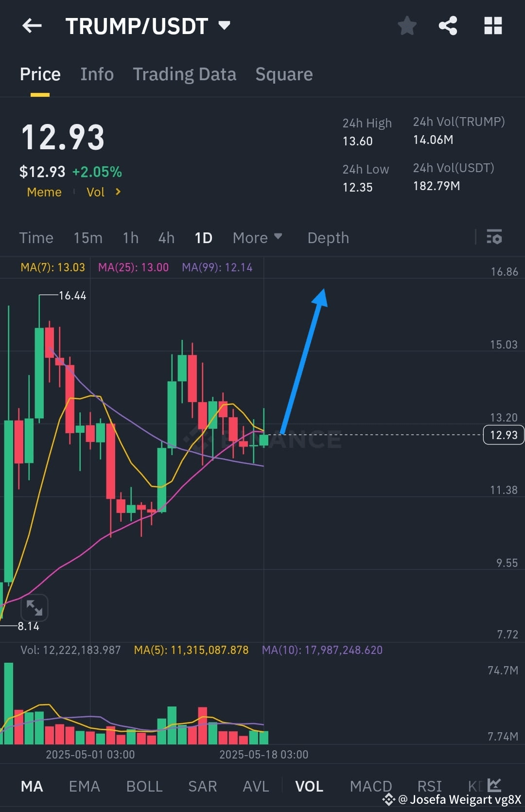
Task: Tap the volume MA(10) readout
Action: pos(322,650)
